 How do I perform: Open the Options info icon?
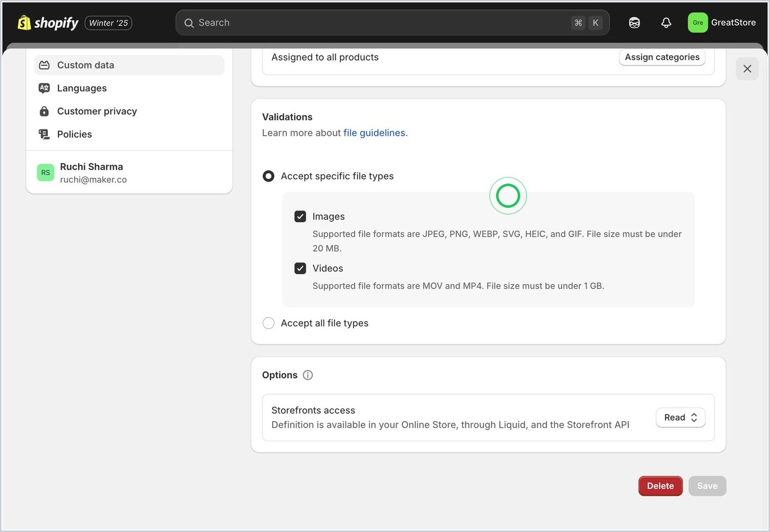(x=308, y=375)
